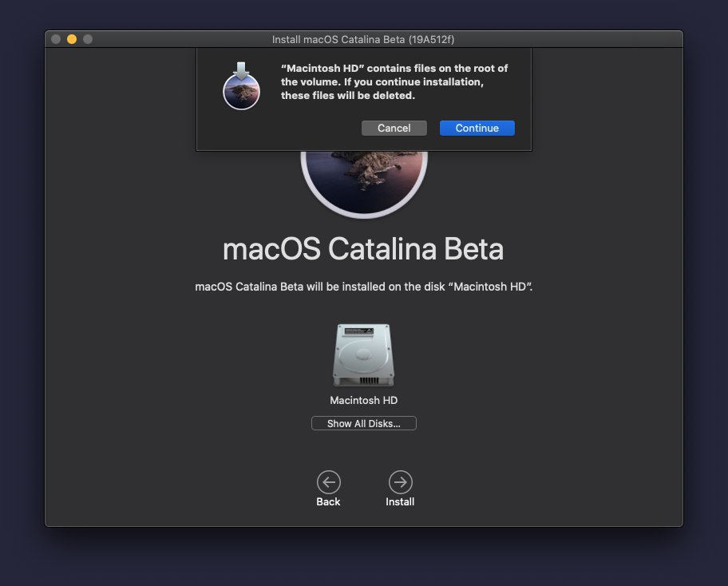Click the installer icon in the warning dialog
728x586 pixels.
click(241, 86)
